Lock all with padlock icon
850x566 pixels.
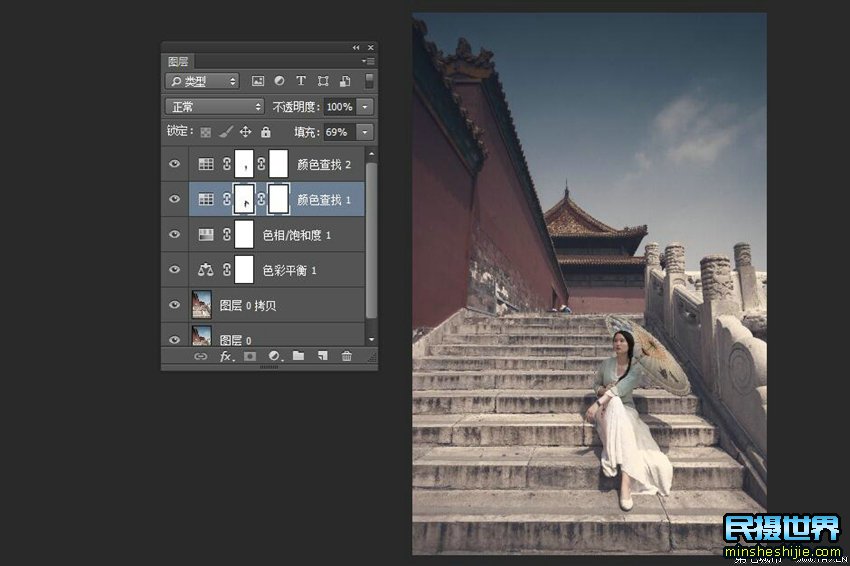coord(266,132)
